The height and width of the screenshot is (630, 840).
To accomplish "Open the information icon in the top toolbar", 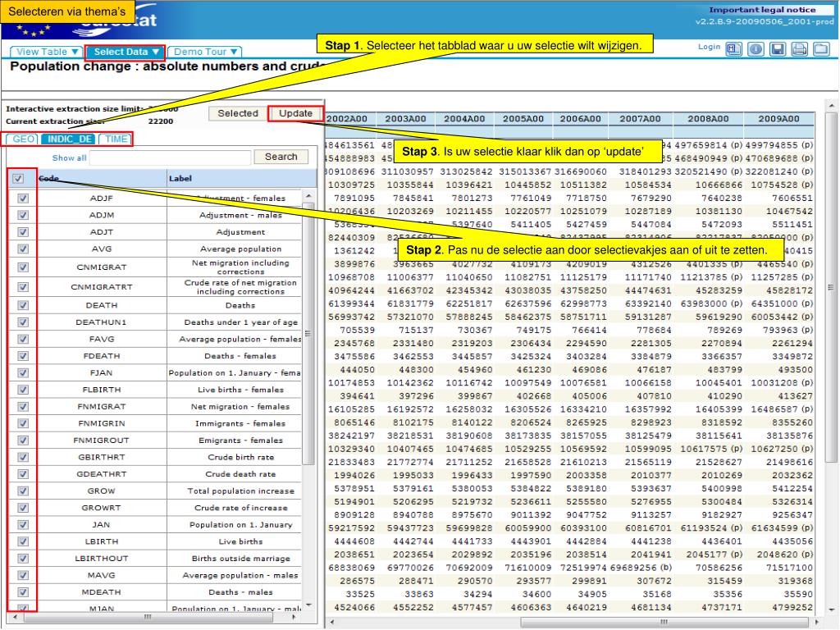I will tap(756, 50).
